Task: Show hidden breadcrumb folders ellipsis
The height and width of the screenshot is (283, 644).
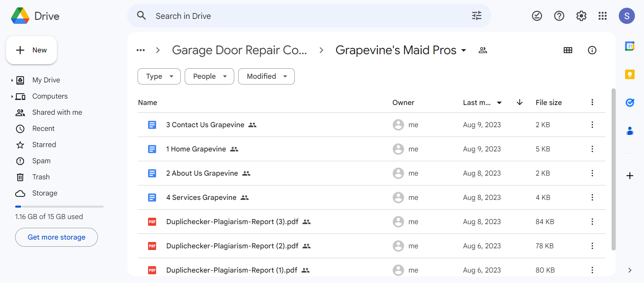Action: (x=141, y=50)
